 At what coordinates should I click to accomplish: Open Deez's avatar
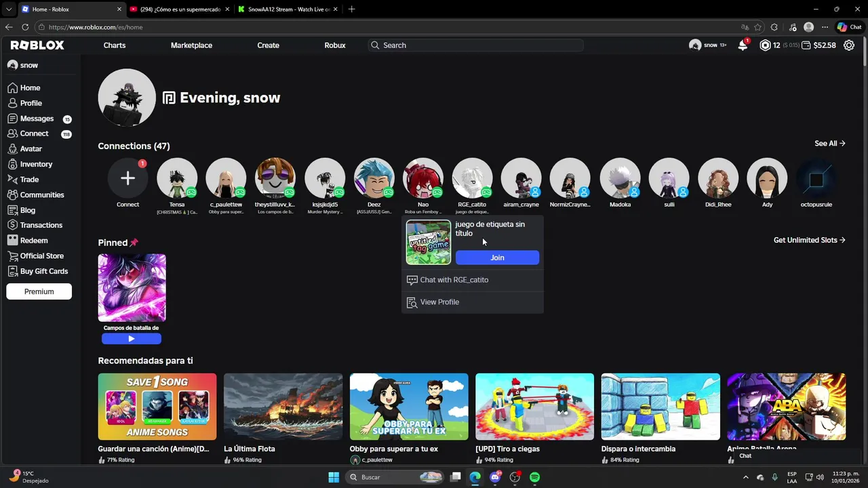point(374,178)
